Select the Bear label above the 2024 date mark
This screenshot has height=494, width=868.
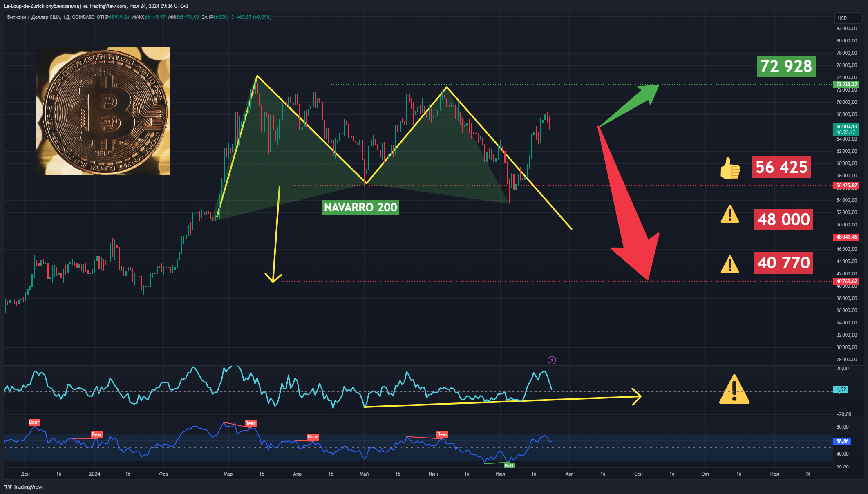[97, 434]
